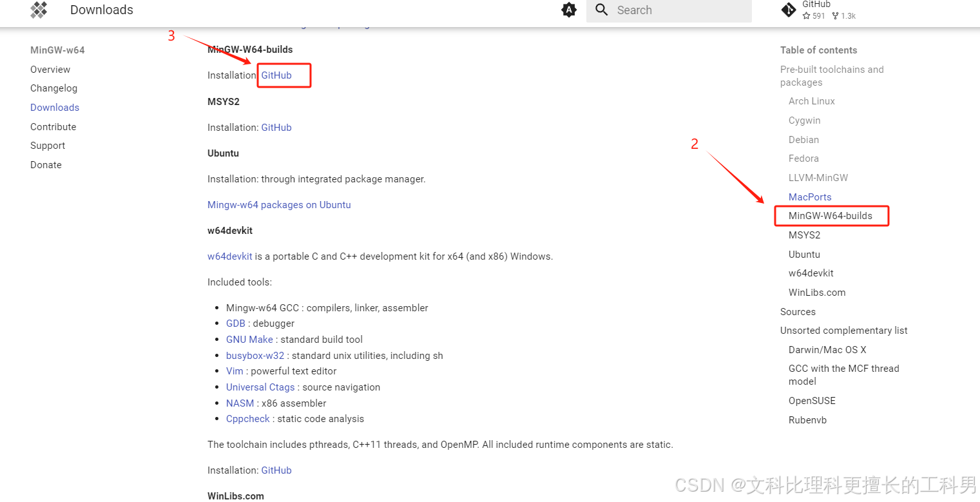Click the MSYS2 section heading
The width and height of the screenshot is (980, 502).
point(224,102)
